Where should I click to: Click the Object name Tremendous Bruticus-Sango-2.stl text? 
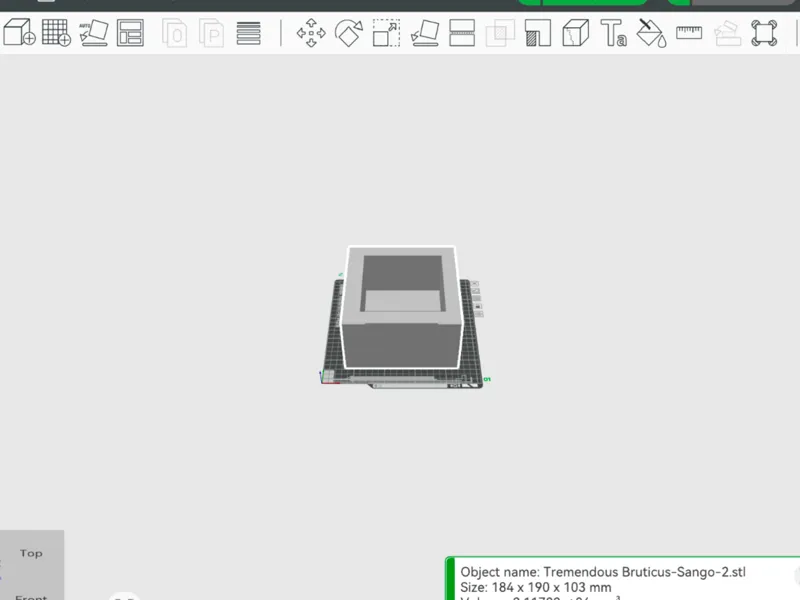(603, 572)
